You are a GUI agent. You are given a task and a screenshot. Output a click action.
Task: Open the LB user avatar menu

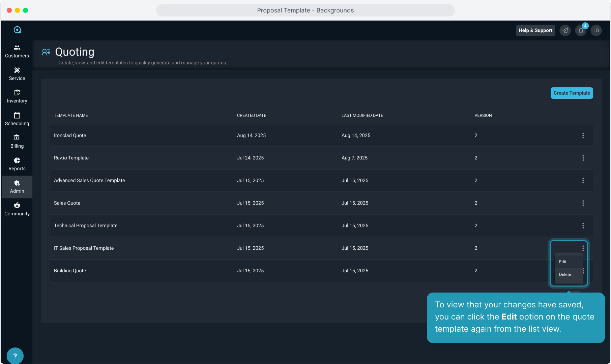[x=596, y=30]
